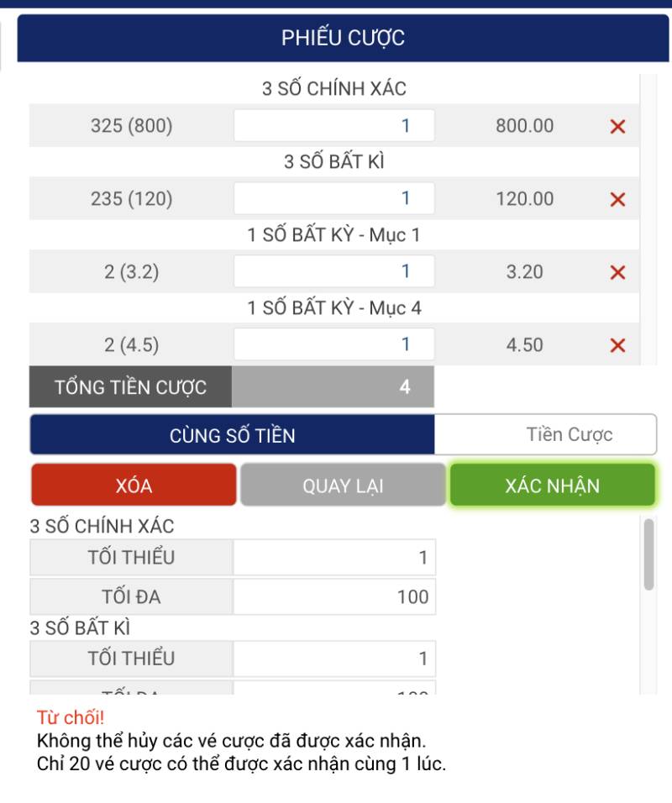Click TỐI THIỂU value under 3 SỐ BẤT KÌ
672x803 pixels.
(x=333, y=659)
